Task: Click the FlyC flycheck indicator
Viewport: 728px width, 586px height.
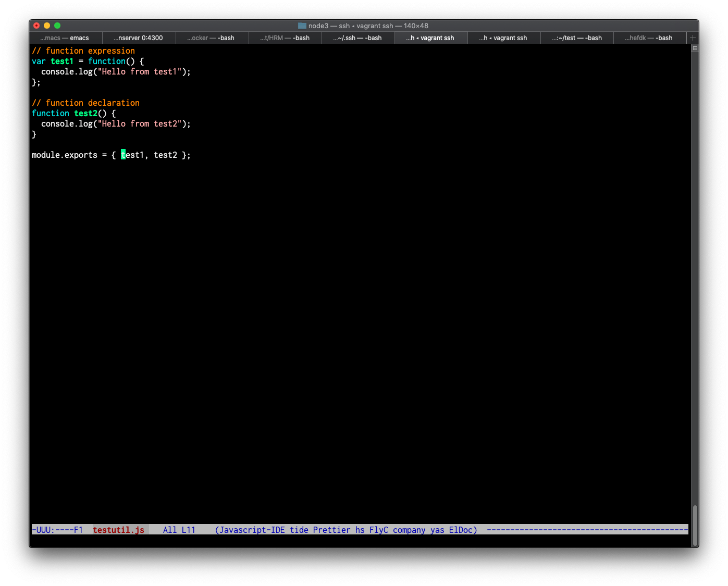Action: [378, 530]
